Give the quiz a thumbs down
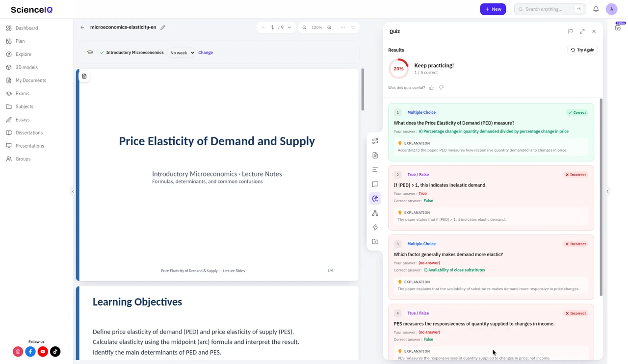 coord(441,88)
